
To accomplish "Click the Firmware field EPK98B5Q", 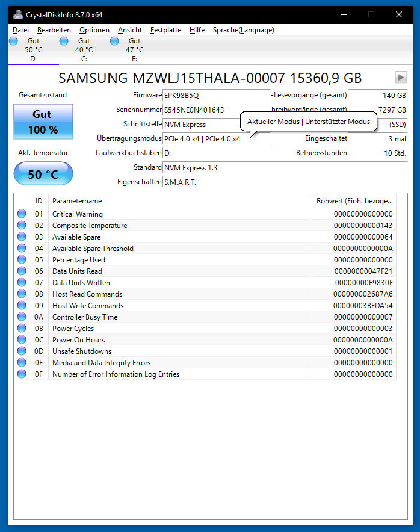I will [x=216, y=95].
